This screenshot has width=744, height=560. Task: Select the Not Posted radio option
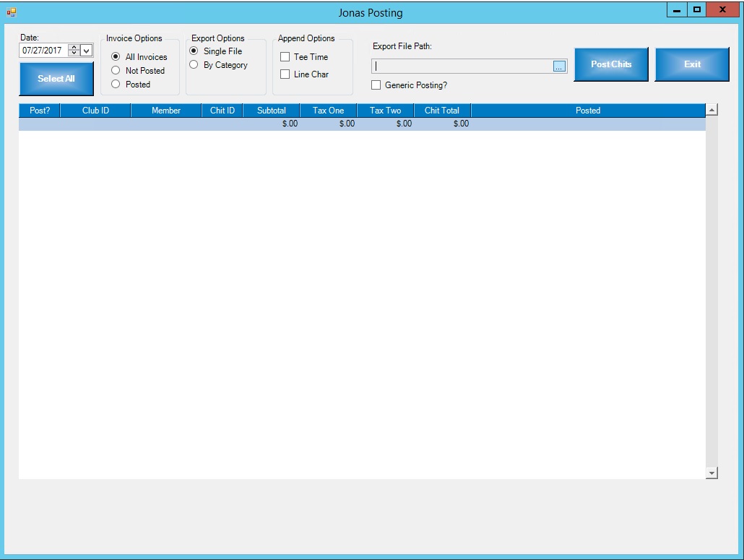(x=116, y=71)
